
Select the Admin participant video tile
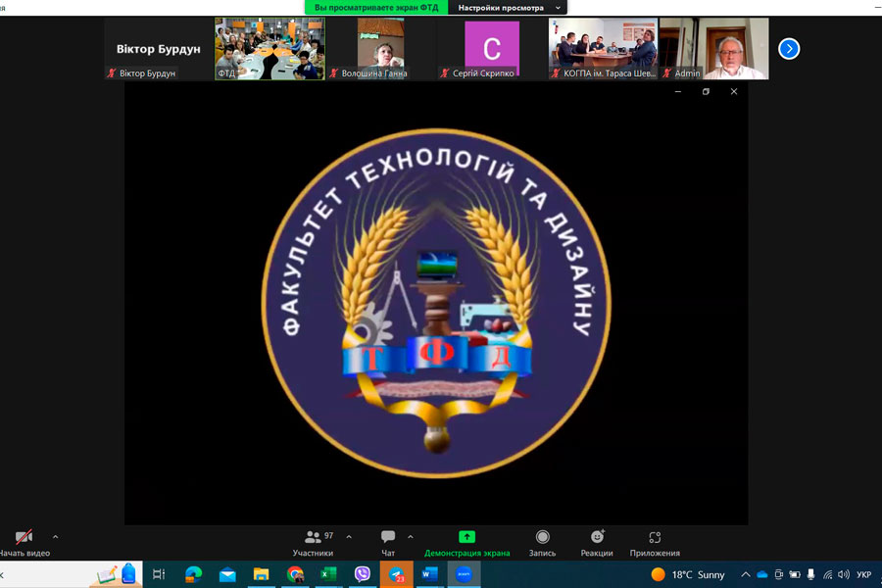tap(714, 47)
